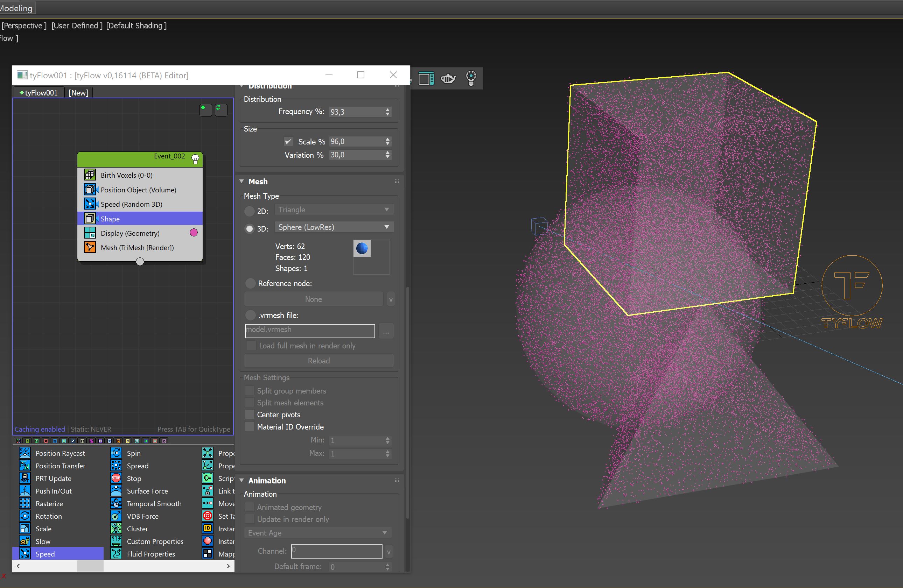
Task: Click the green refresh arrows button in flow view
Action: [221, 109]
